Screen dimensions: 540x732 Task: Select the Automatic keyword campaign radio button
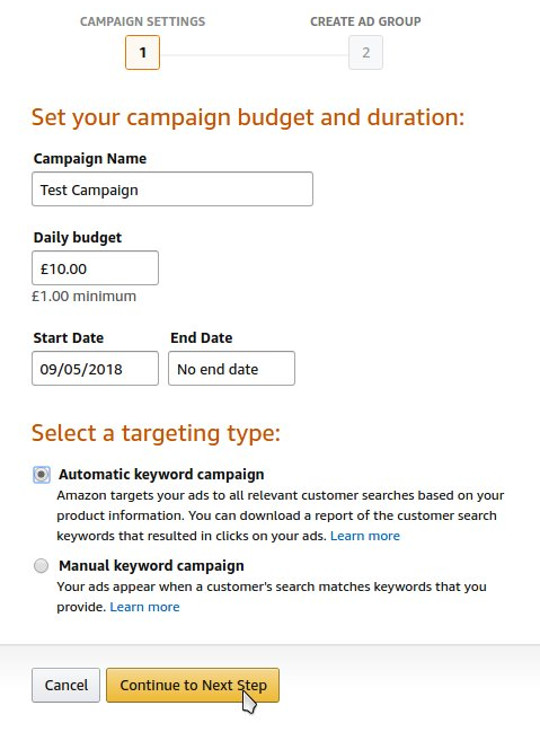pyautogui.click(x=41, y=475)
